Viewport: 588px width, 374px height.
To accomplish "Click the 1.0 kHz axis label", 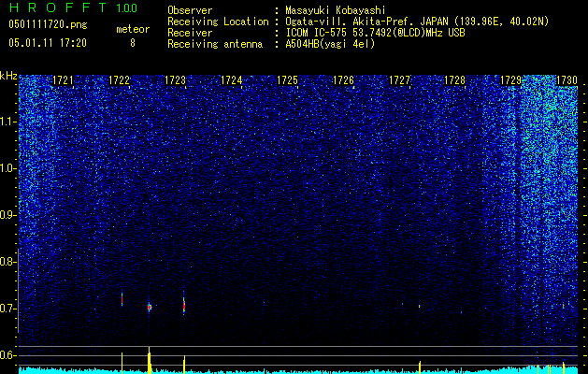I will (x=7, y=168).
